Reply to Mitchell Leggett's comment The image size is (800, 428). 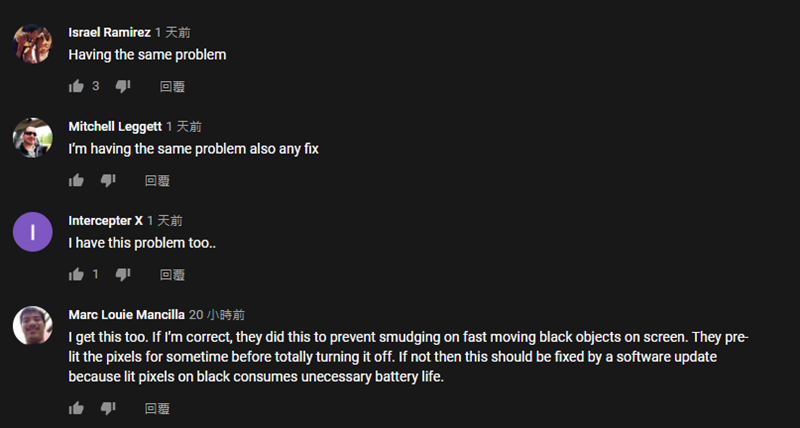click(x=157, y=181)
